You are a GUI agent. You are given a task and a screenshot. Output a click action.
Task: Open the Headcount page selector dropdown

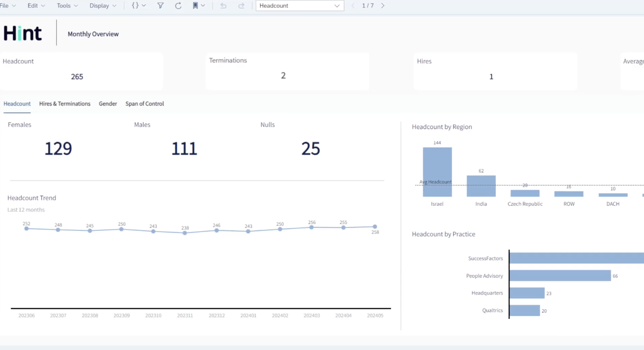[300, 6]
